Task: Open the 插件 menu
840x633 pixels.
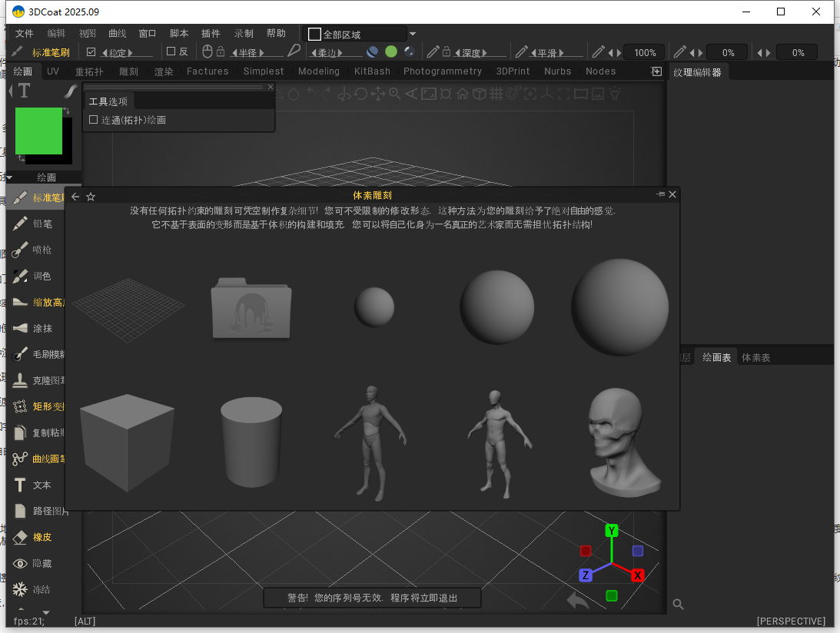Action: pos(211,33)
